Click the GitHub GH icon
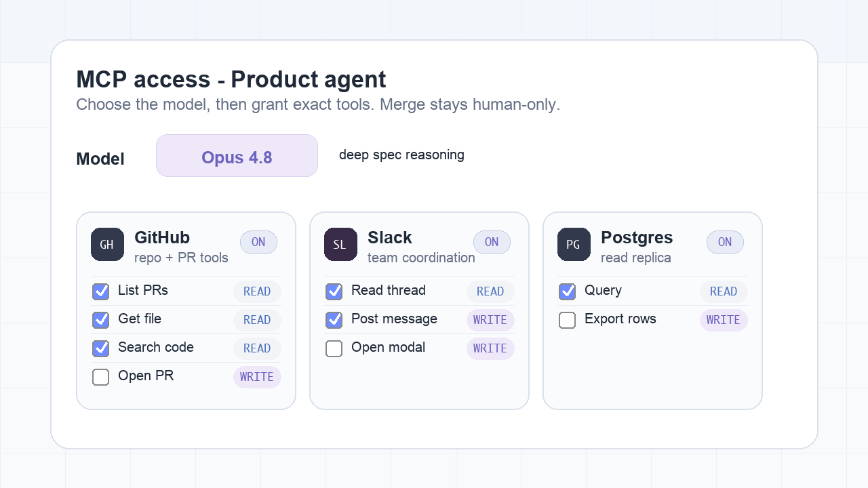 click(x=107, y=244)
